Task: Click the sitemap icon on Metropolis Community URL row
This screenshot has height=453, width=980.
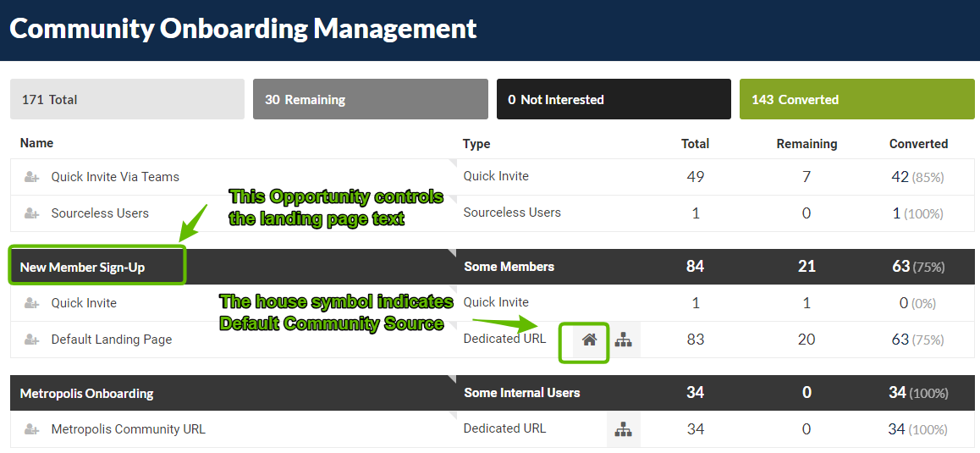Action: 623,429
